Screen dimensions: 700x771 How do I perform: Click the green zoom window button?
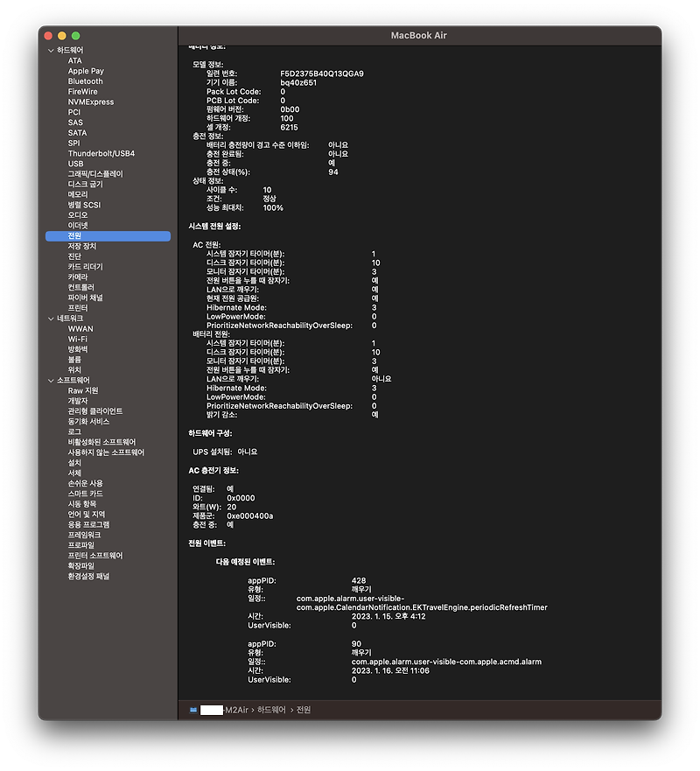pos(76,35)
